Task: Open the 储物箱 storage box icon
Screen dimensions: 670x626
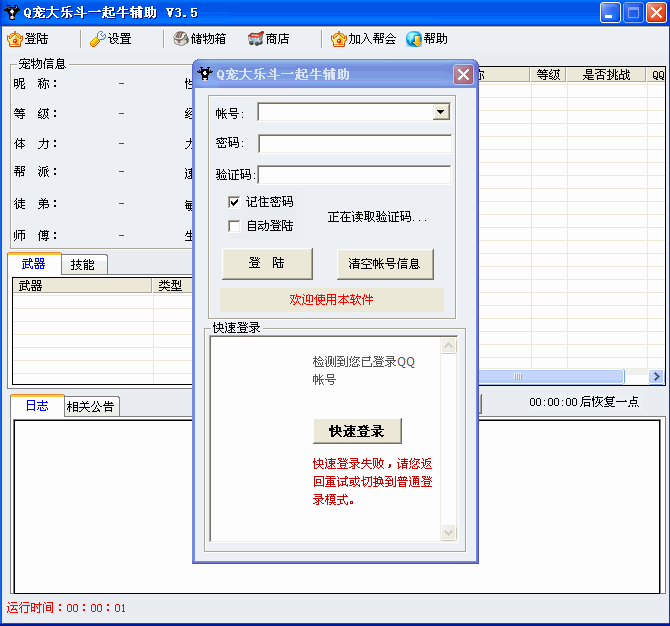Action: coord(181,39)
